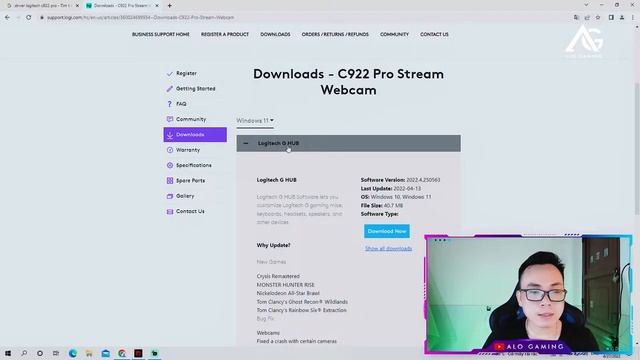640x360 pixels.
Task: Click the 'Software Version: 2022.4.250563' text
Action: (400, 180)
